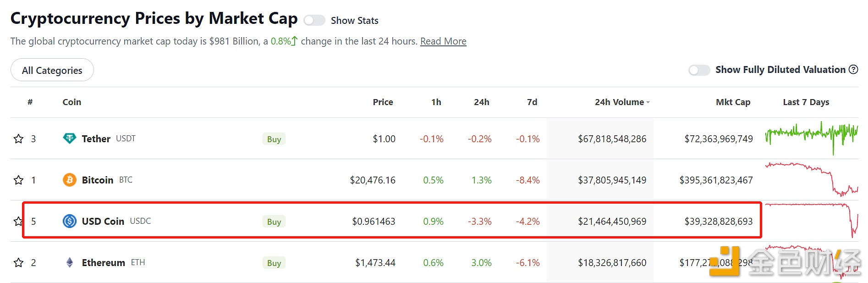
Task: Open the USD Coin name link
Action: [103, 221]
